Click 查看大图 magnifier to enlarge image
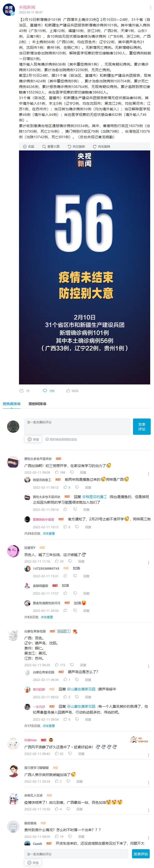154x868 pixels. coord(51,147)
